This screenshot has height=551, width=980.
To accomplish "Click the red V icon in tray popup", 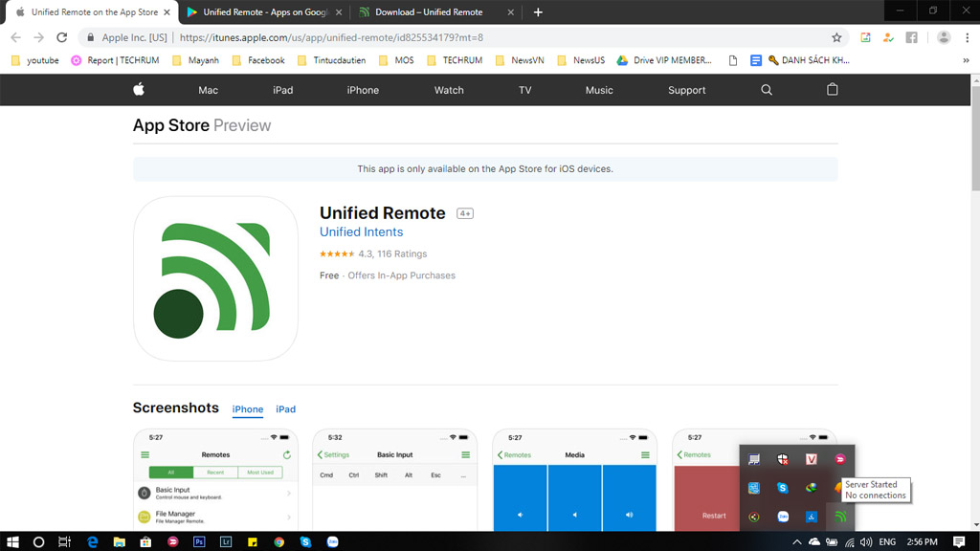I will [x=812, y=459].
